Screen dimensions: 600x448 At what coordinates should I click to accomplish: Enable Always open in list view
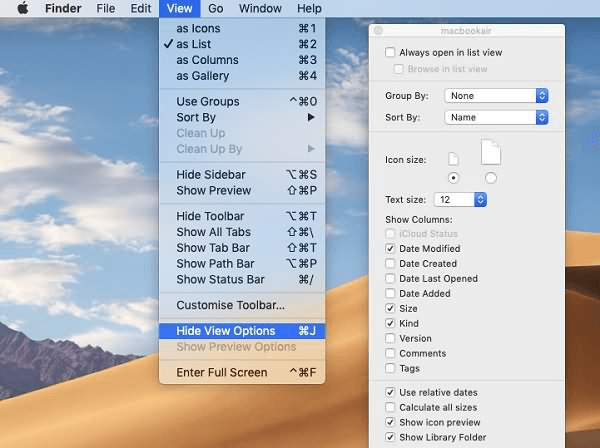(390, 52)
